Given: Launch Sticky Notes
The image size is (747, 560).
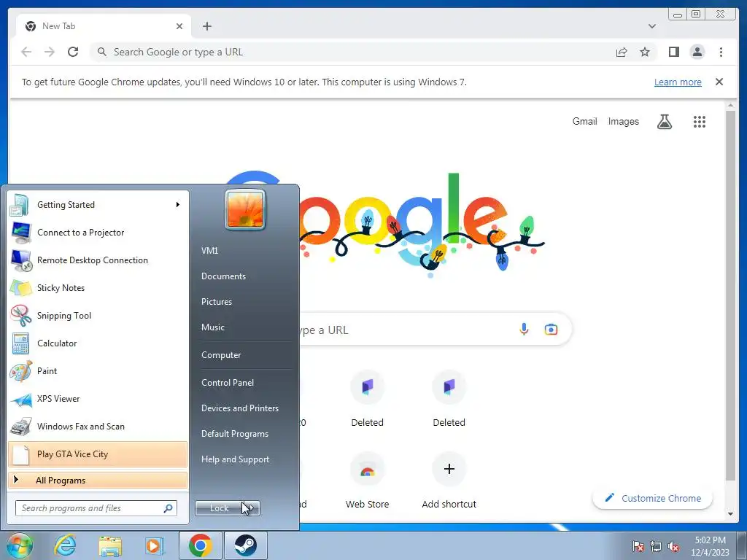Looking at the screenshot, I should (x=97, y=287).
